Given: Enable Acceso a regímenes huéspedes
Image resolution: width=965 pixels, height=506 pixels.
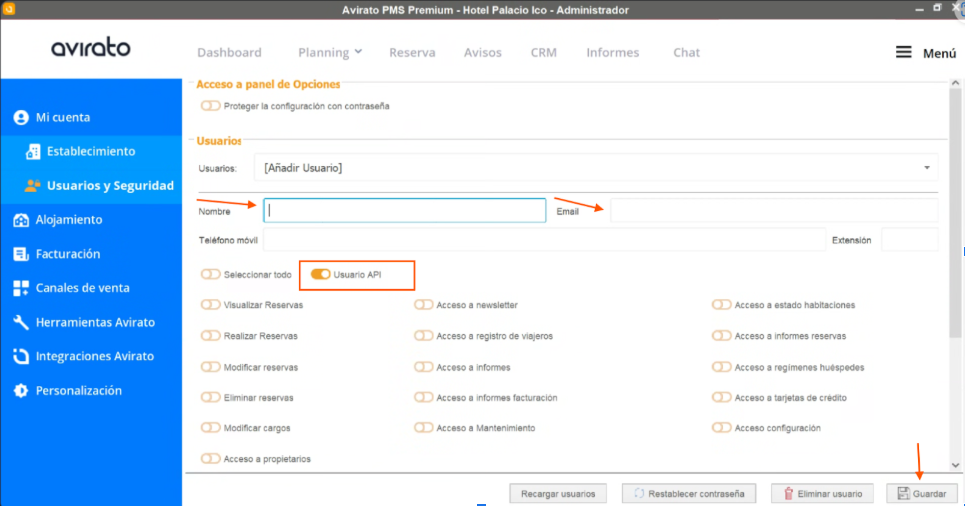Looking at the screenshot, I should tap(721, 367).
